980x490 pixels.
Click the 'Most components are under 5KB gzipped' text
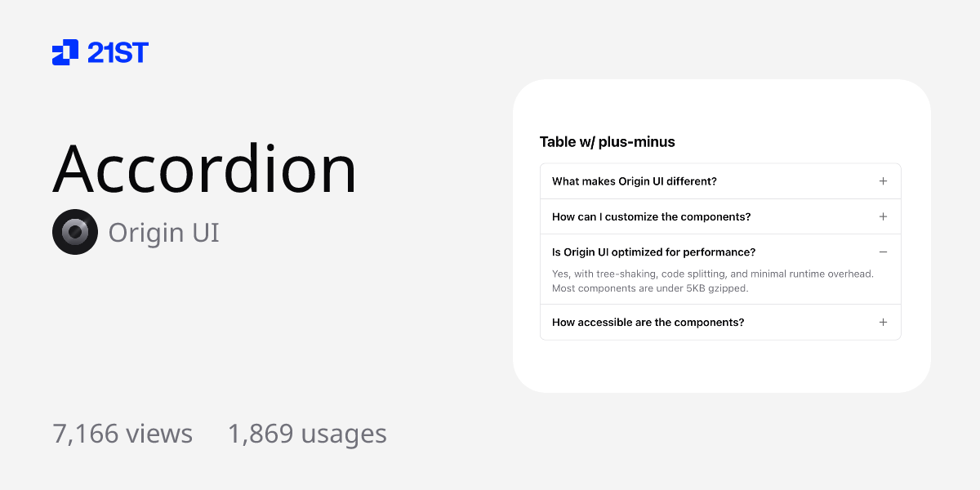tap(650, 288)
